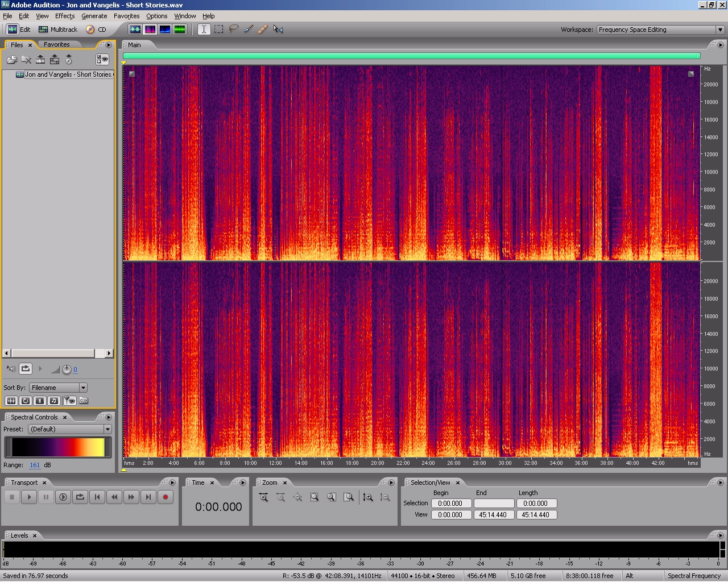Screen dimensions: 728x582
Task: Switch to Spectral Pan Display view
Action: [x=165, y=29]
